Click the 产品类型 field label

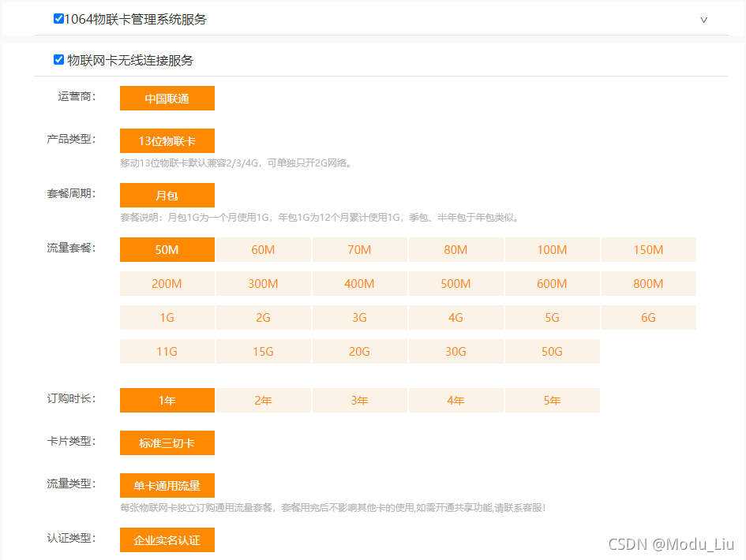(71, 140)
